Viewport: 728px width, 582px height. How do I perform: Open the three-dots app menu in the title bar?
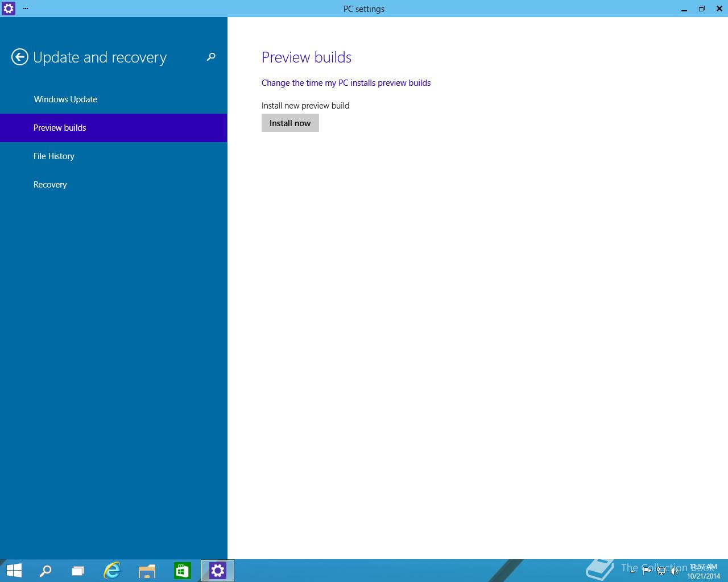point(26,9)
